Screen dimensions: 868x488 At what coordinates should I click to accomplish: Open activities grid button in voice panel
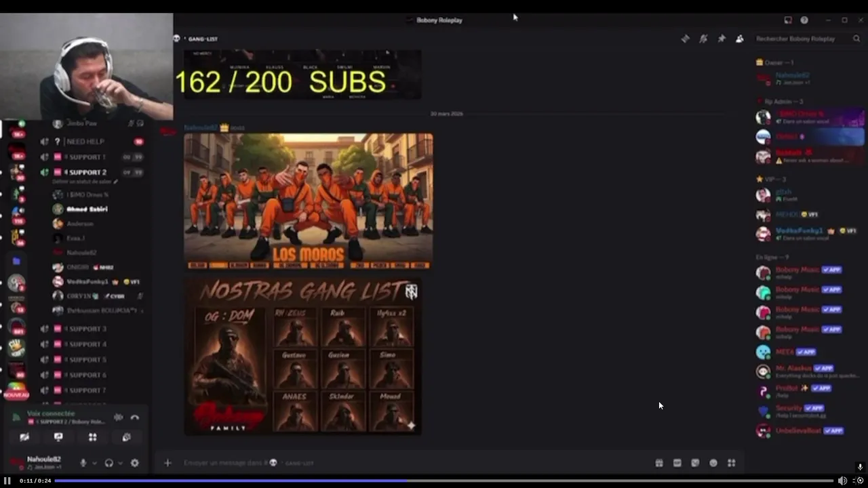[x=92, y=437]
